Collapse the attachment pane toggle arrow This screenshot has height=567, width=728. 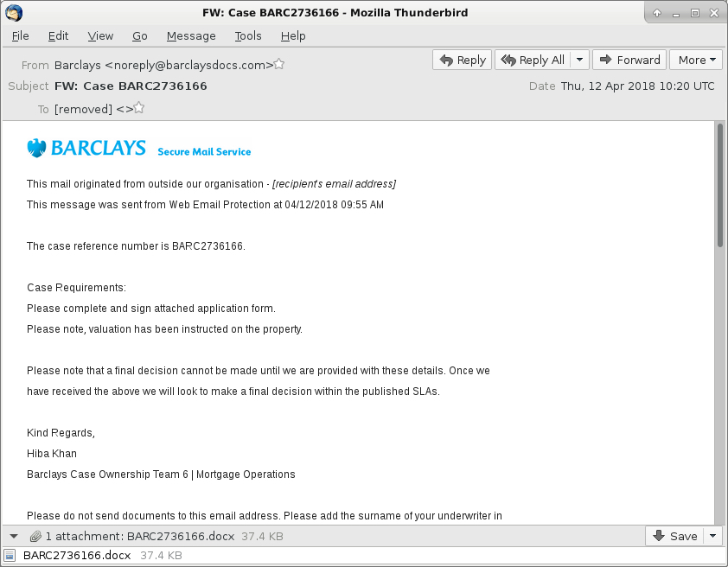(x=14, y=537)
